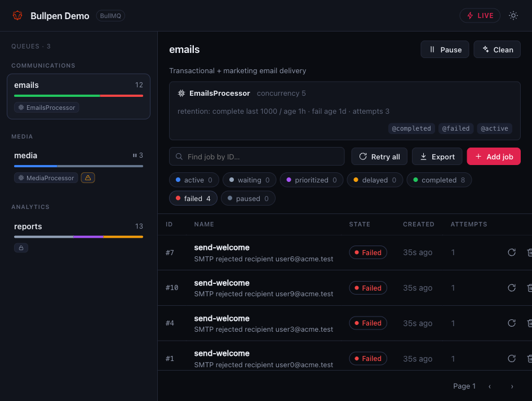Go to the next page arrow
Viewport: 532px width, 401px height.
point(512,386)
